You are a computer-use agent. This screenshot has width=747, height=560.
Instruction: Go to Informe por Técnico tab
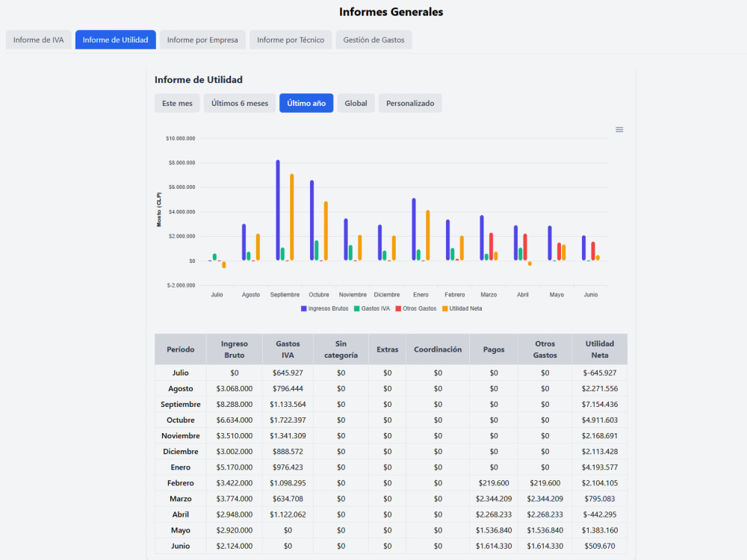pos(291,40)
